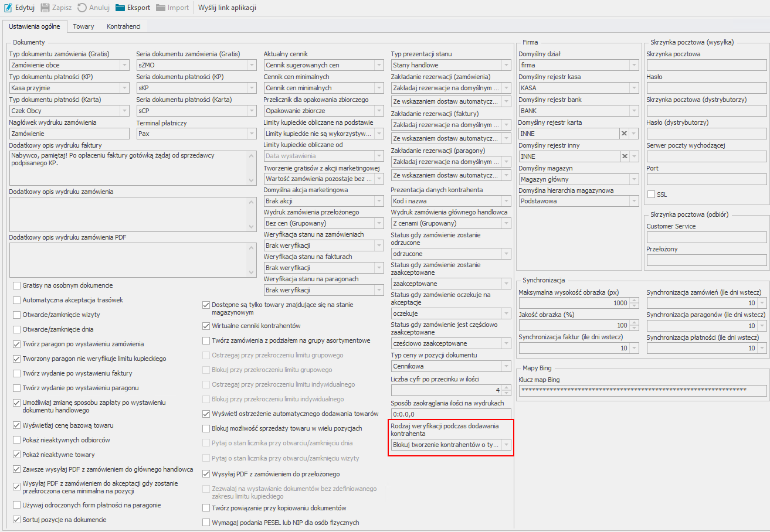Check the SSL checkbox
The image size is (770, 532).
[x=651, y=195]
